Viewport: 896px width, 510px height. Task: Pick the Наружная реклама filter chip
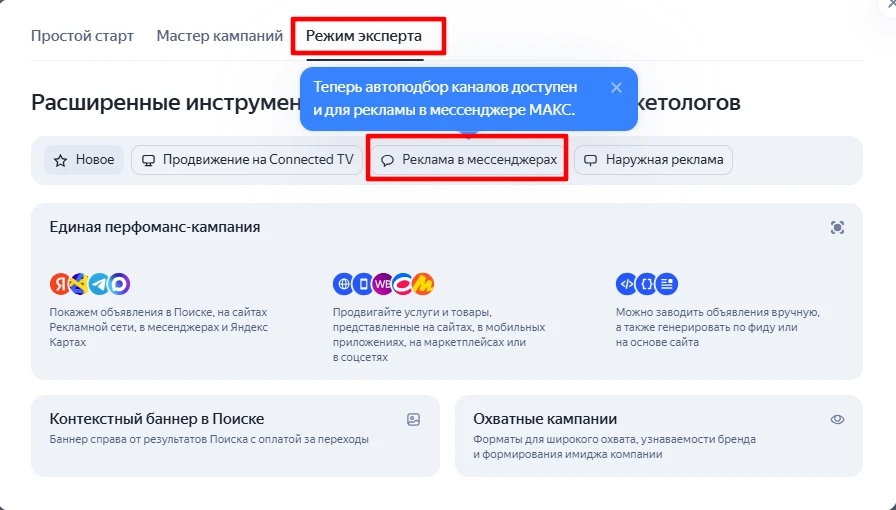pyautogui.click(x=653, y=160)
